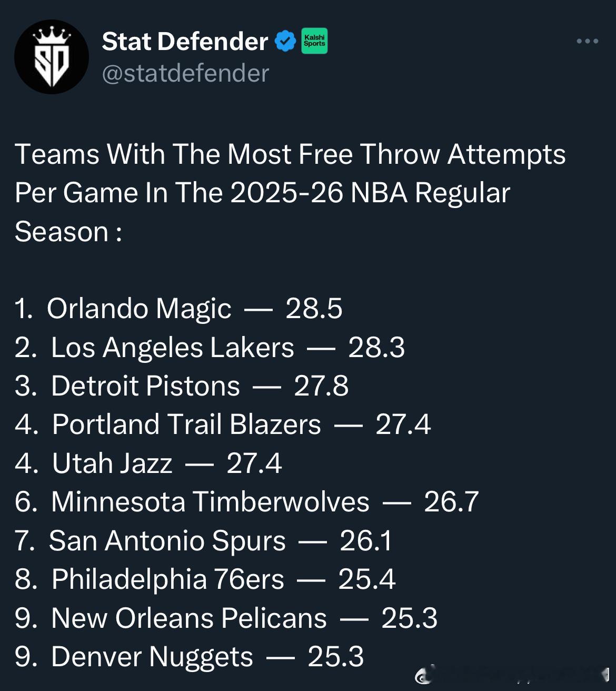The width and height of the screenshot is (616, 691).
Task: Select the Los Angeles Lakers entry
Action: point(172,347)
